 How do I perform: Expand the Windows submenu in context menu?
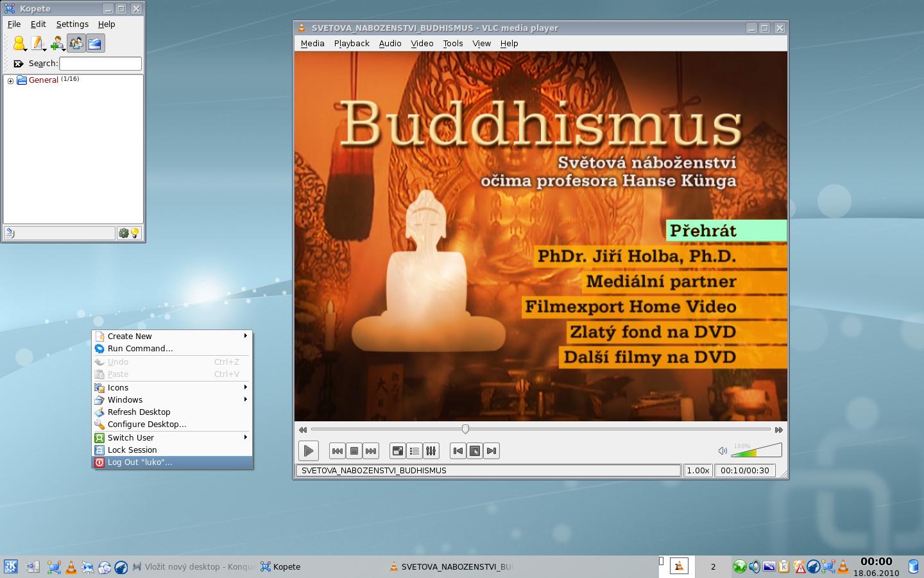[x=173, y=399]
